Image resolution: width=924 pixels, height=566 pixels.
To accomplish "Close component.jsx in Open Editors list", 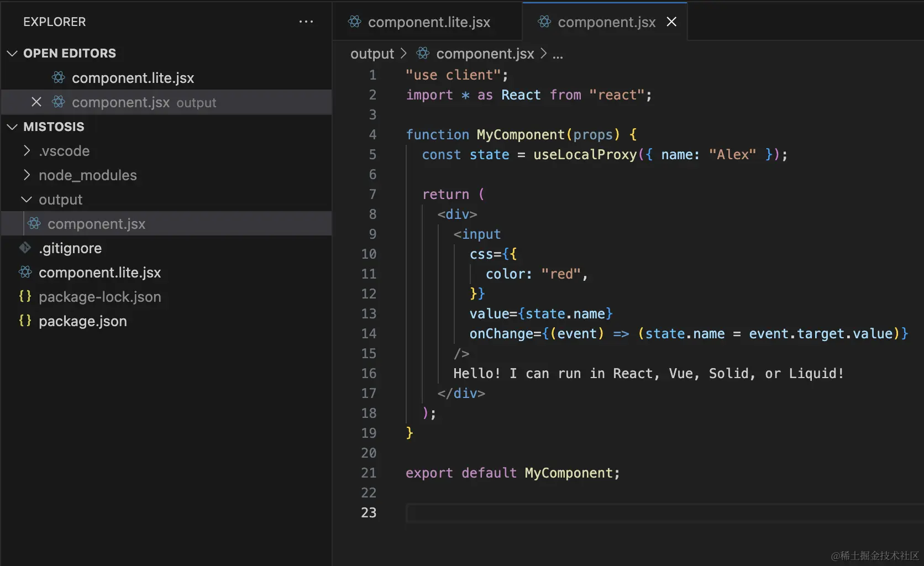I will (36, 102).
